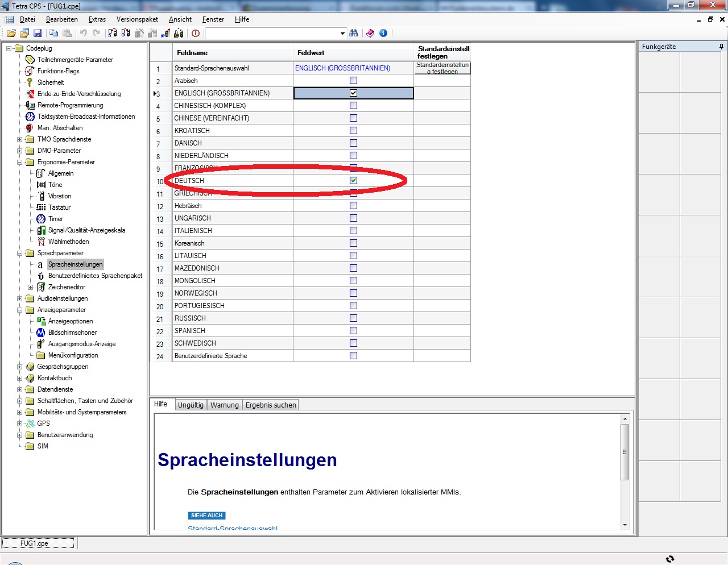This screenshot has height=565, width=728.
Task: Select Benutzerdefiniertes Sprachenpaket tree item
Action: click(x=95, y=276)
